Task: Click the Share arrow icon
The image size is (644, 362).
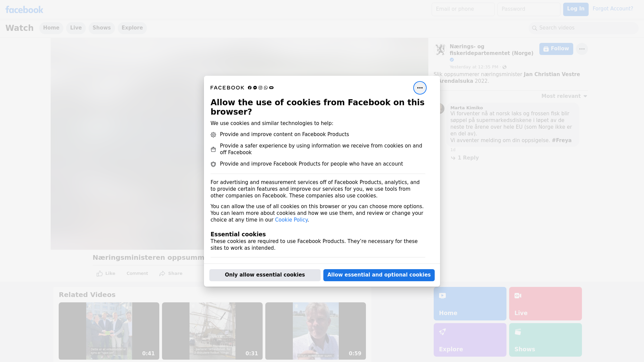Action: click(162, 274)
